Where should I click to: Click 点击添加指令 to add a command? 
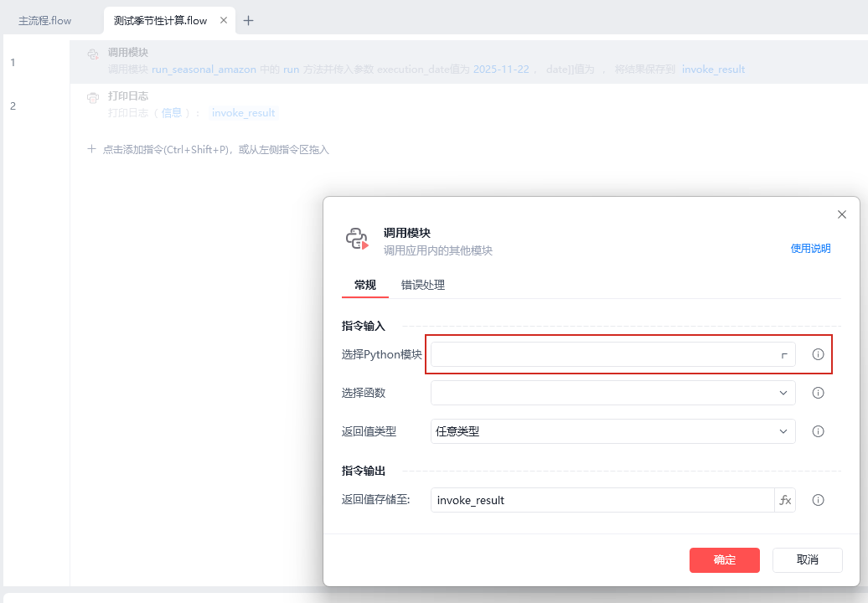pyautogui.click(x=208, y=150)
